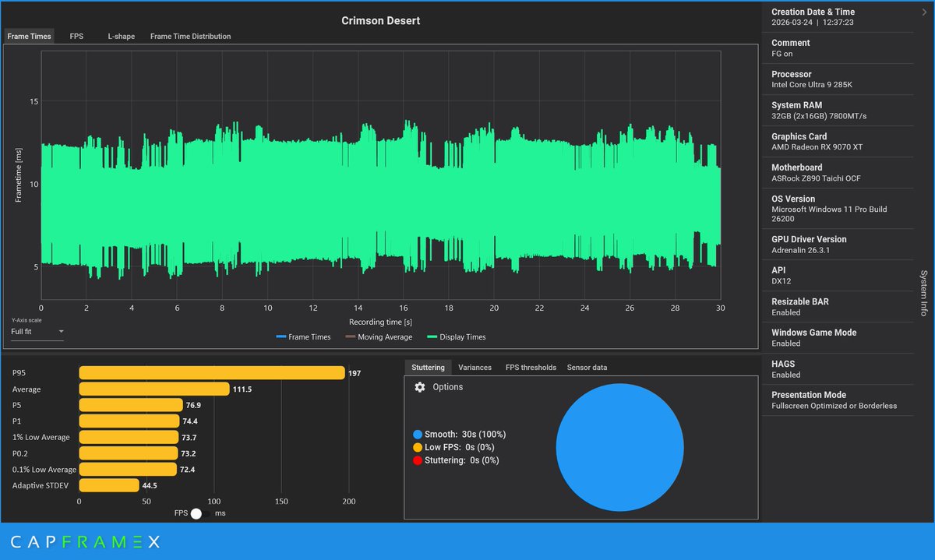Click 'Adrenalin 26.3.1' driver version

pos(803,250)
